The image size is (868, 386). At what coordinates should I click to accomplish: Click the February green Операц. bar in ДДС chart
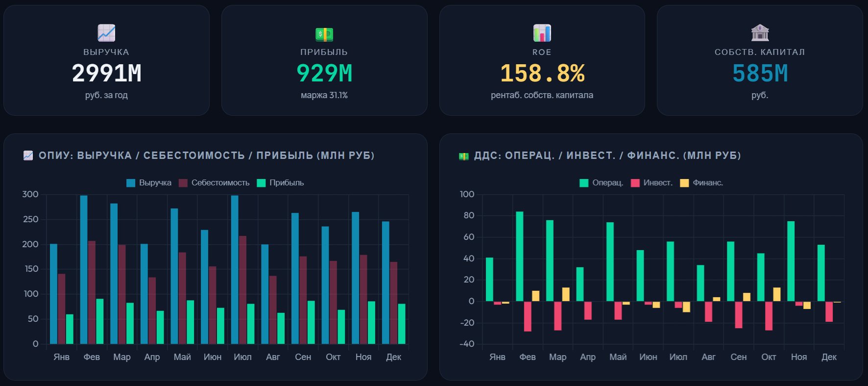(520, 257)
